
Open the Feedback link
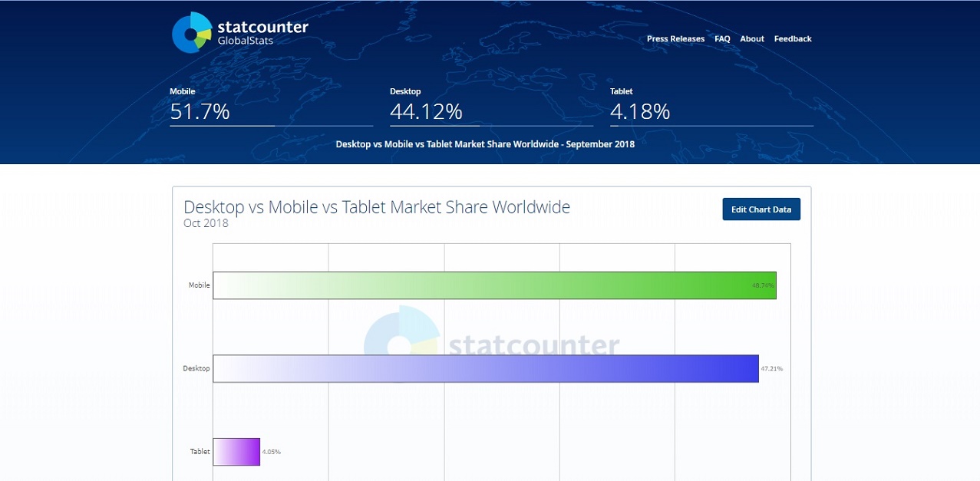(x=793, y=39)
